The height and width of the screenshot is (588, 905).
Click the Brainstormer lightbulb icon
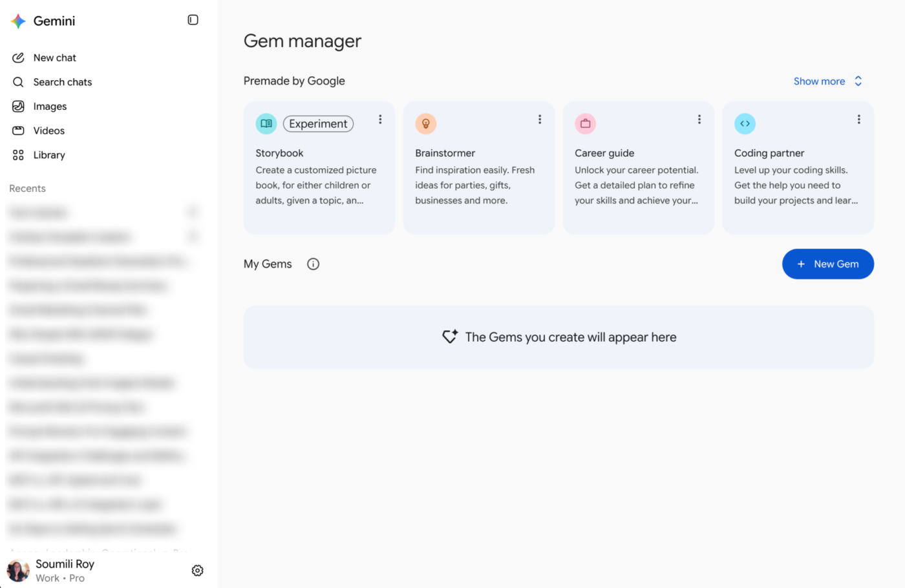point(426,123)
